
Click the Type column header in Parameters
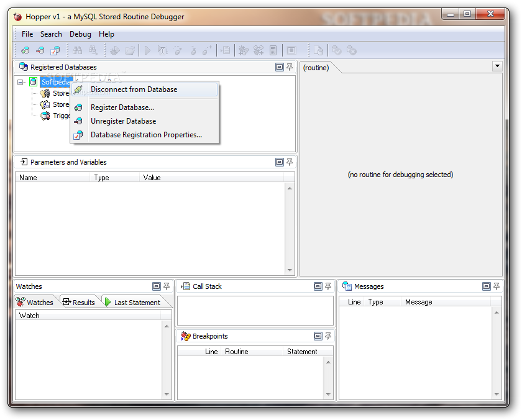(x=114, y=178)
